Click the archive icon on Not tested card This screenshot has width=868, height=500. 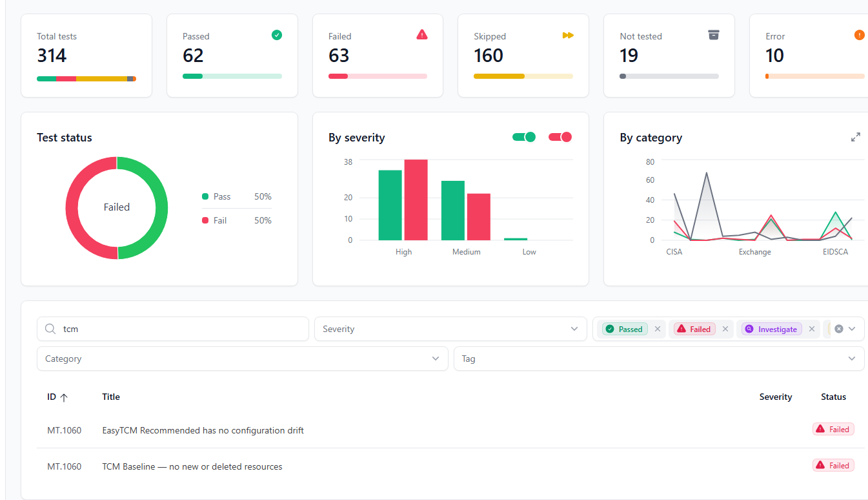click(x=713, y=35)
